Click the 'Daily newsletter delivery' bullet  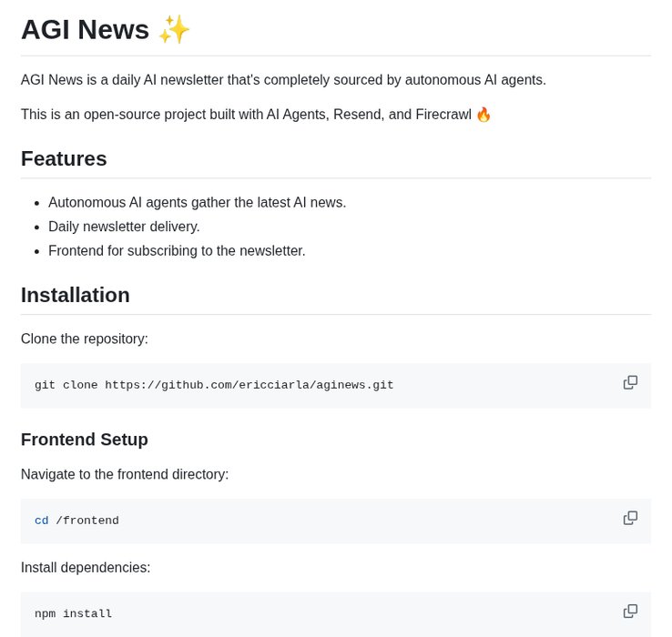[124, 227]
